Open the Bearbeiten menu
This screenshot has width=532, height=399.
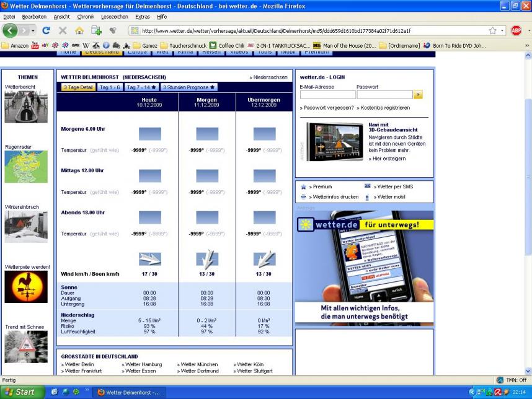[34, 17]
